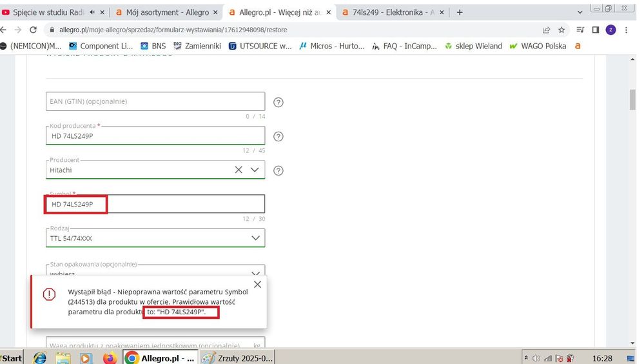Image resolution: width=644 pixels, height=364 pixels.
Task: Open the Micros - Hurto... bookmark
Action: click(332, 46)
